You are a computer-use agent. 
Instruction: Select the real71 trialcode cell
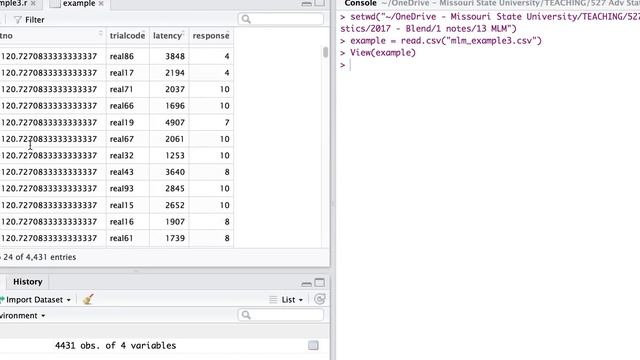pos(128,89)
